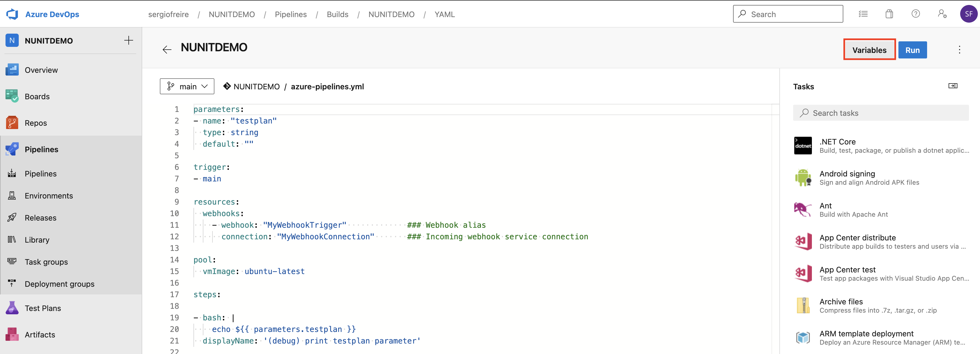Click the plus icon next to NUNITDEMO project

[x=129, y=40]
